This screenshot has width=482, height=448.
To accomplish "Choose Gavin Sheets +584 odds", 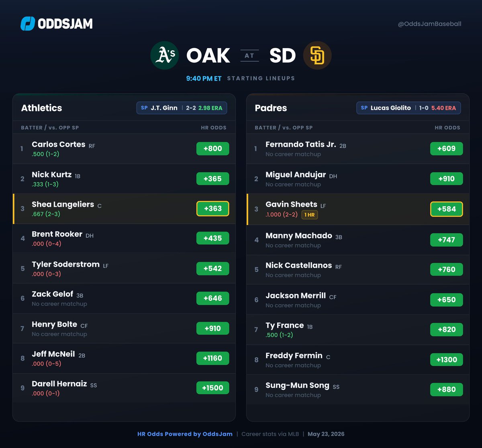I will 446,209.
